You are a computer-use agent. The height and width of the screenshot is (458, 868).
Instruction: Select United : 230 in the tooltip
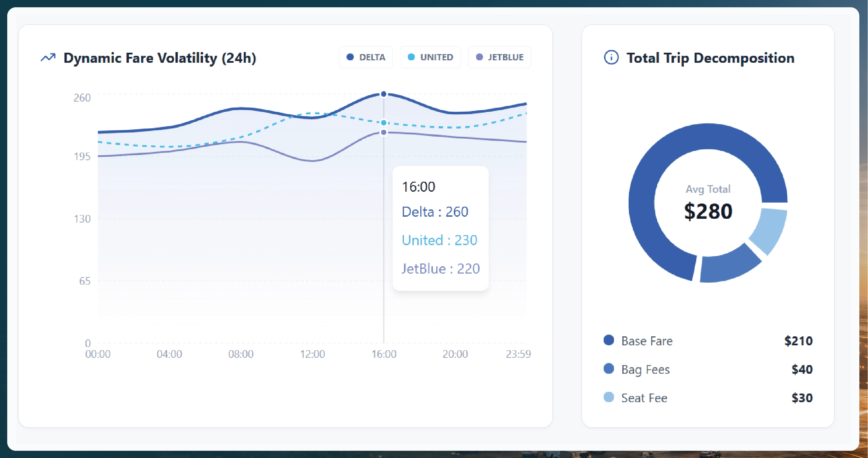[x=440, y=240]
